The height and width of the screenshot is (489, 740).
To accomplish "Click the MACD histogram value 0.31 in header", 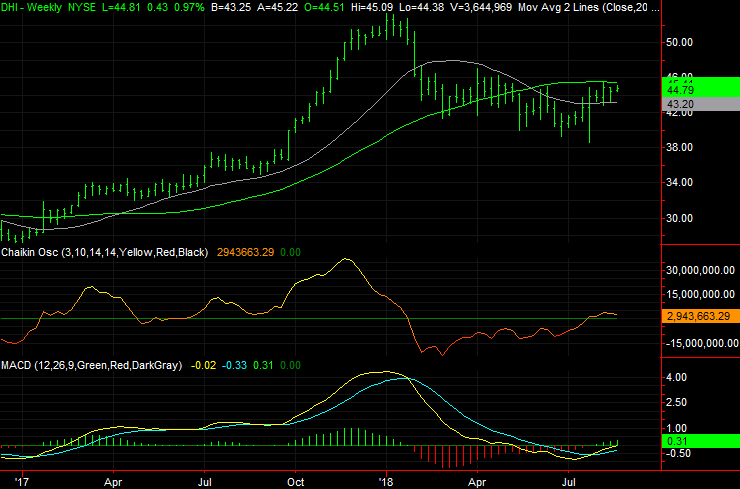I will coord(263,365).
